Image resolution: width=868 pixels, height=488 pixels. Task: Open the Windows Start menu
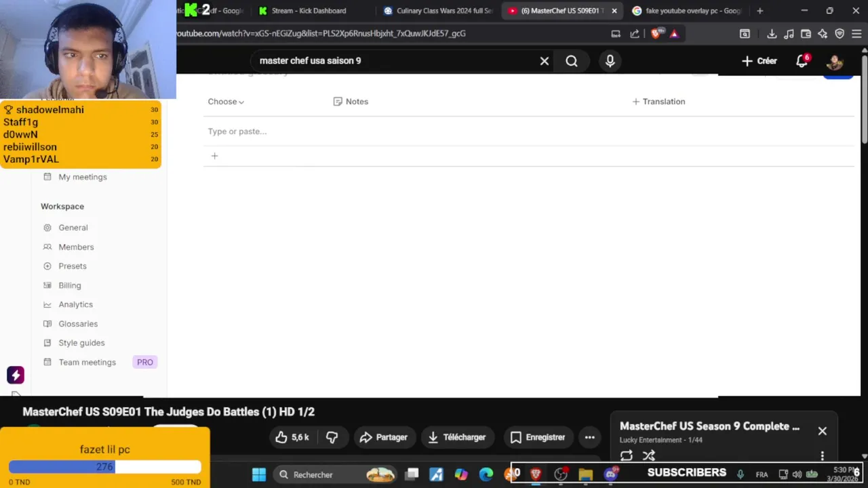pyautogui.click(x=259, y=474)
